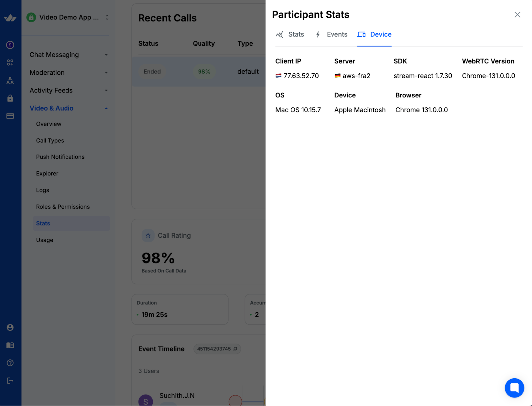Open the documentation book icon
The height and width of the screenshot is (406, 532).
tap(10, 345)
